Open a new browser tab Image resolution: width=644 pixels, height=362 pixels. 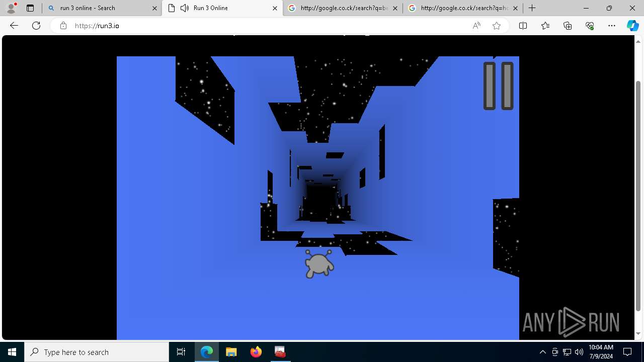point(532,8)
